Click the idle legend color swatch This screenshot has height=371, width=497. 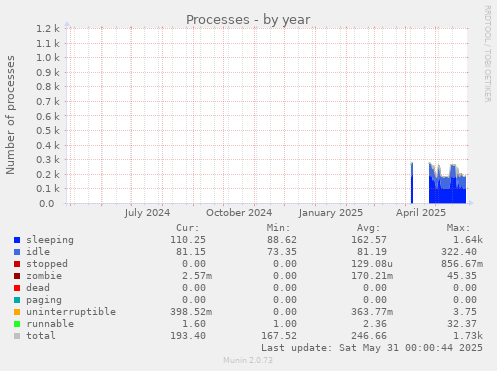tap(17, 252)
